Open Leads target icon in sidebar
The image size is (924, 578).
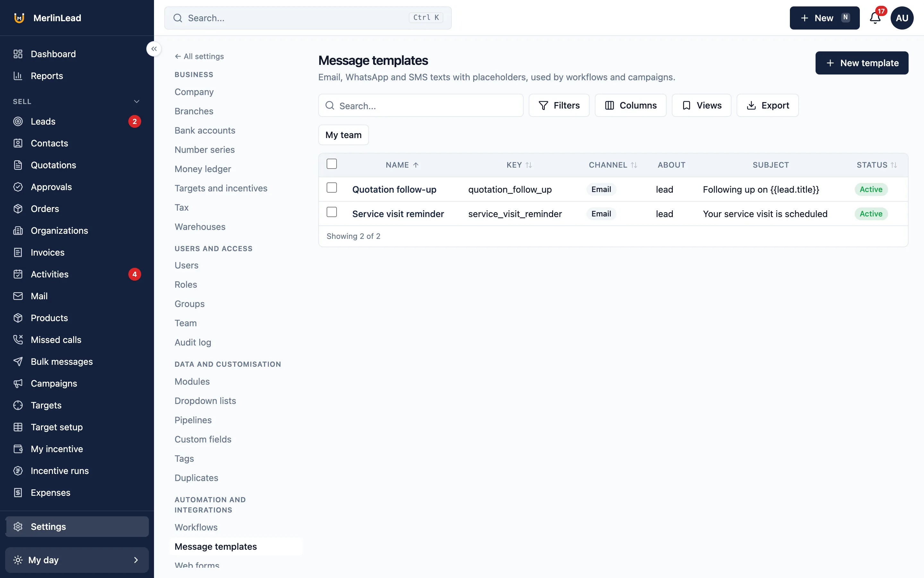[18, 121]
